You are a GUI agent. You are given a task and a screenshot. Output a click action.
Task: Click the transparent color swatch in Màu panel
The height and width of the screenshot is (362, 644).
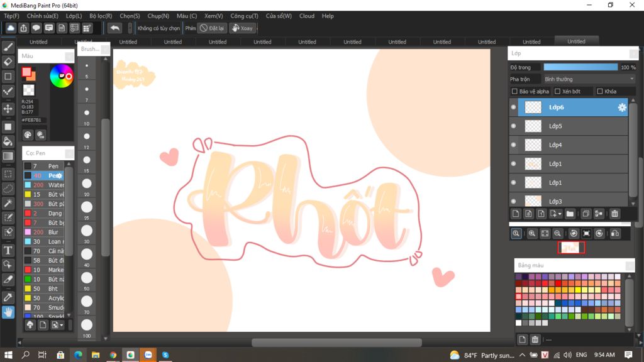[28, 90]
